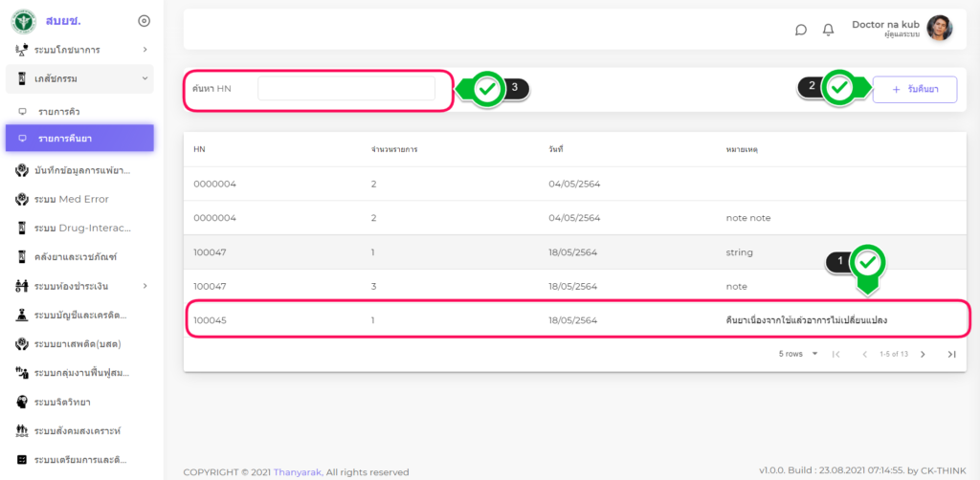Expand the ระบบโภชนาการ menu chevron
The width and height of the screenshot is (980, 480).
tap(145, 50)
